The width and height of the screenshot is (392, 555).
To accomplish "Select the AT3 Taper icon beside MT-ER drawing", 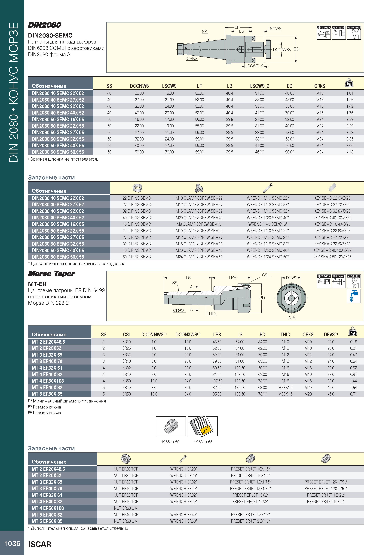I will pos(339,281).
